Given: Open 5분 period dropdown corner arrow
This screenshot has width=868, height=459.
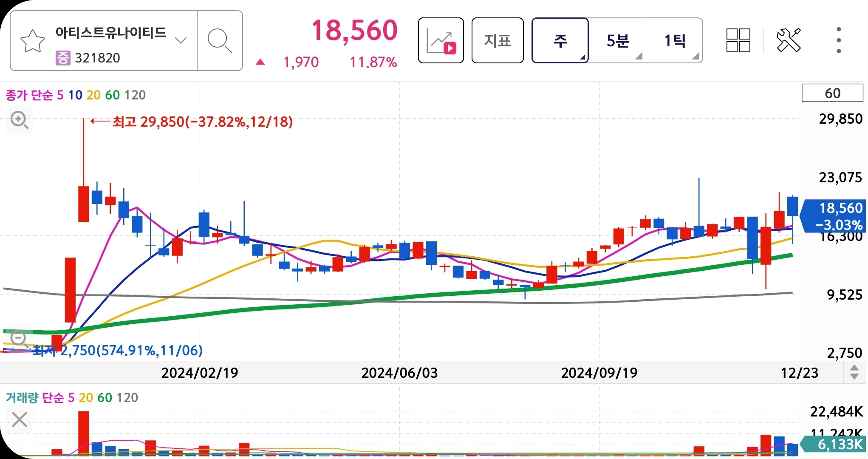Looking at the screenshot, I should (638, 56).
